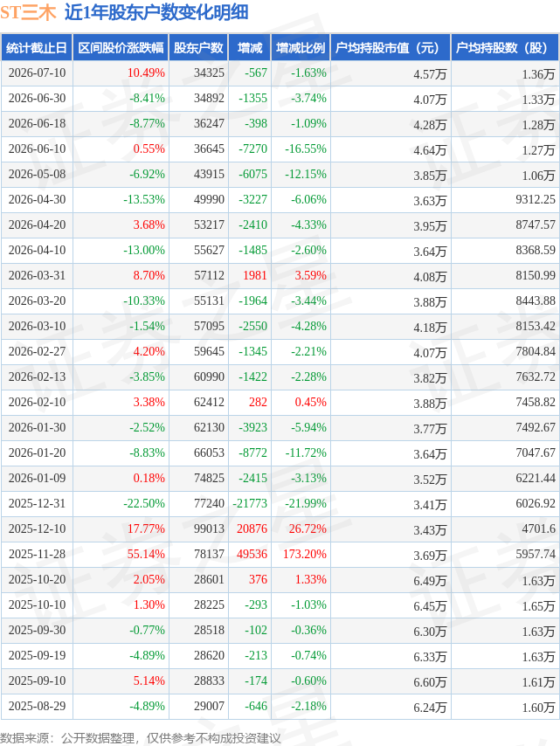Click the 2026-03-31 date cell
This screenshot has height=746, width=560.
(x=37, y=275)
